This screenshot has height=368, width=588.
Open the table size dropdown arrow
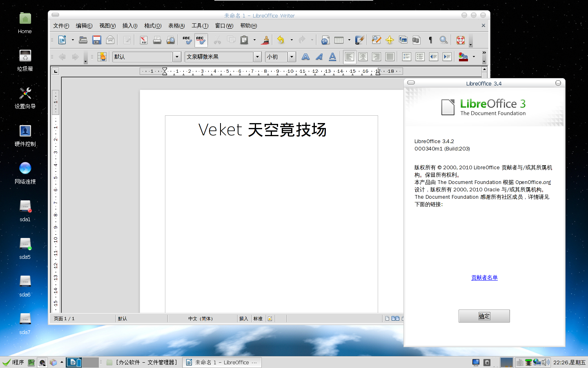tap(349, 40)
